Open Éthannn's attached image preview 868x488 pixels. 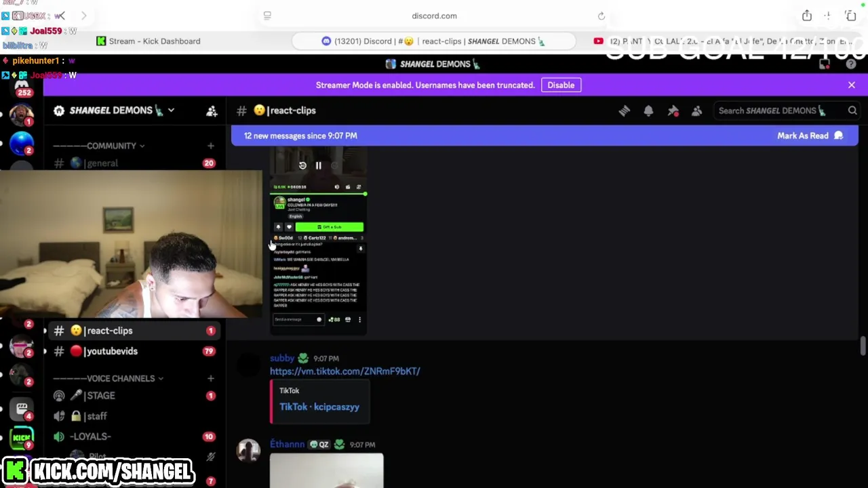click(x=326, y=471)
